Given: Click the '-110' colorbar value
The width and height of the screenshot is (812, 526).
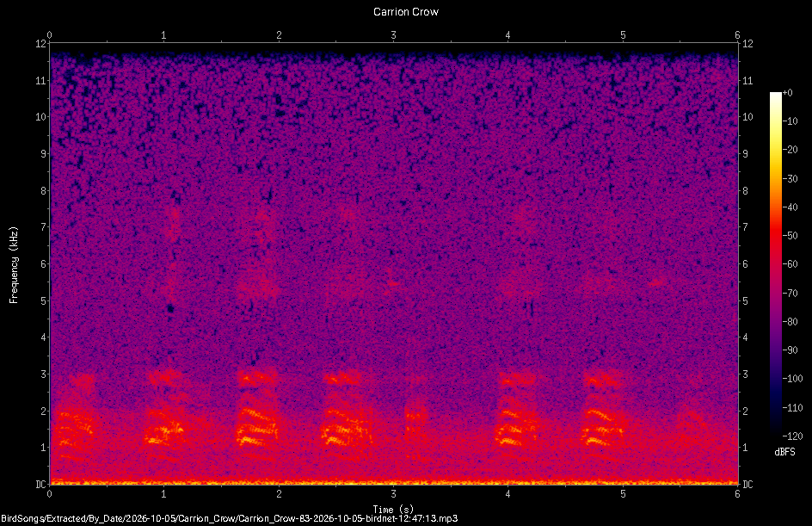Looking at the screenshot, I should 792,408.
